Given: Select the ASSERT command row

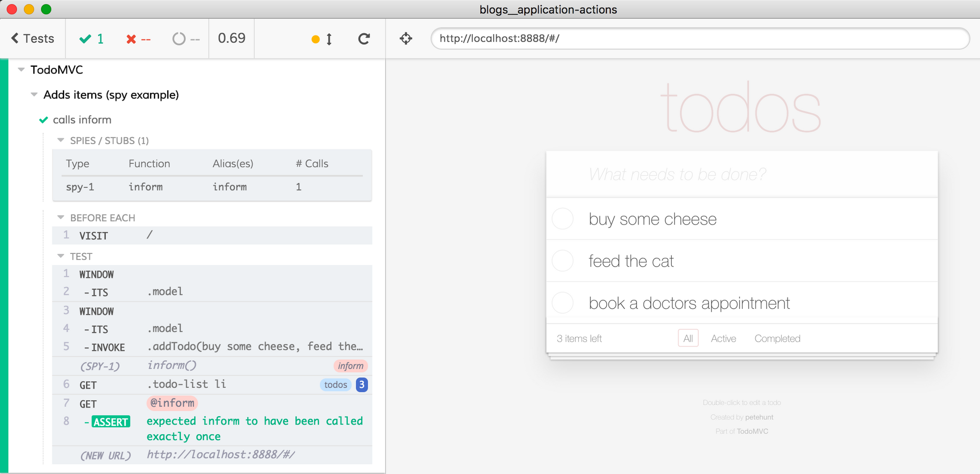Looking at the screenshot, I should pyautogui.click(x=212, y=429).
